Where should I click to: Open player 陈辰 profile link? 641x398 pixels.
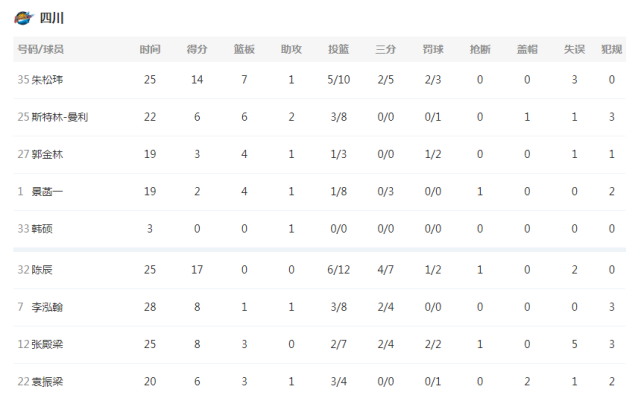pos(42,270)
